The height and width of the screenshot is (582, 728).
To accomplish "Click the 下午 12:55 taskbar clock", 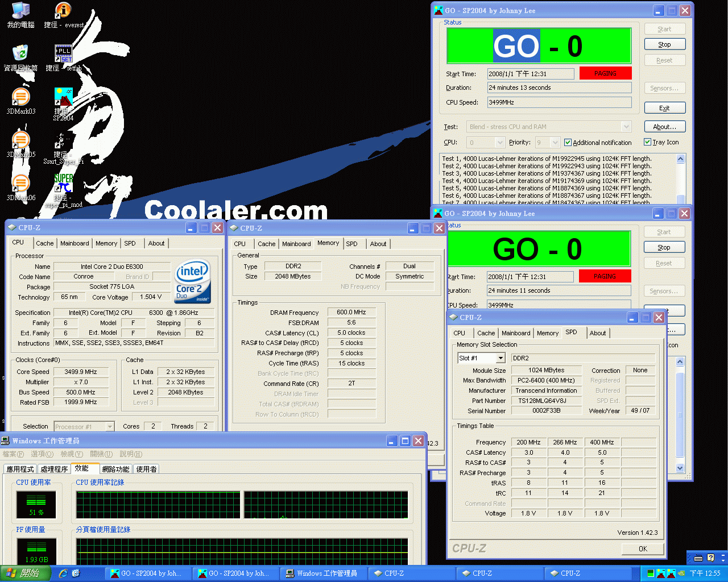I will click(x=705, y=573).
